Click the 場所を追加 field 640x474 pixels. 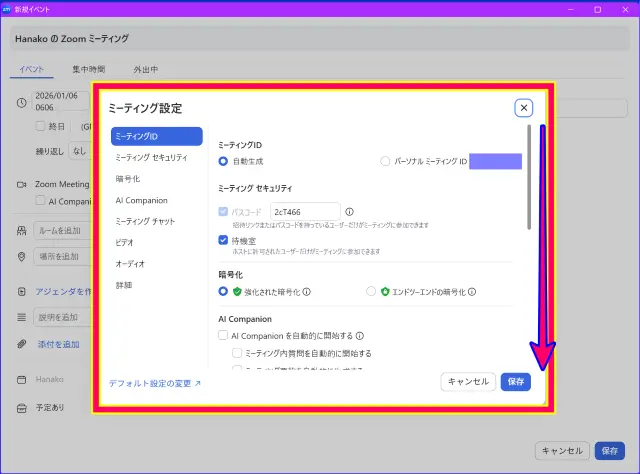pyautogui.click(x=63, y=256)
